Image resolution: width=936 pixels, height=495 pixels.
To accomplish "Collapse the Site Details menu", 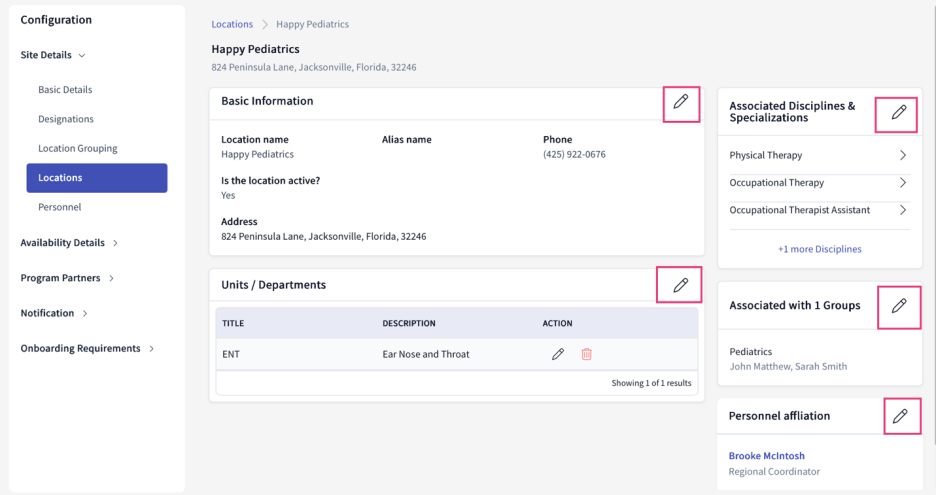I will coord(53,55).
